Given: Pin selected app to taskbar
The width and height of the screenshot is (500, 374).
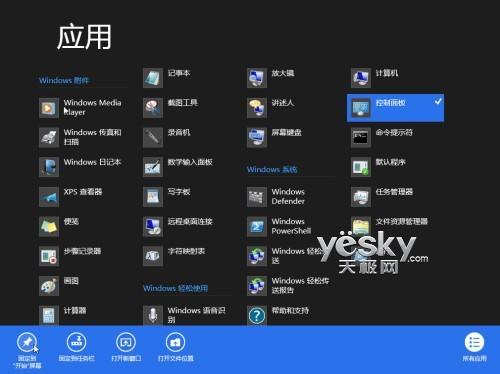Looking at the screenshot, I should pyautogui.click(x=76, y=347).
